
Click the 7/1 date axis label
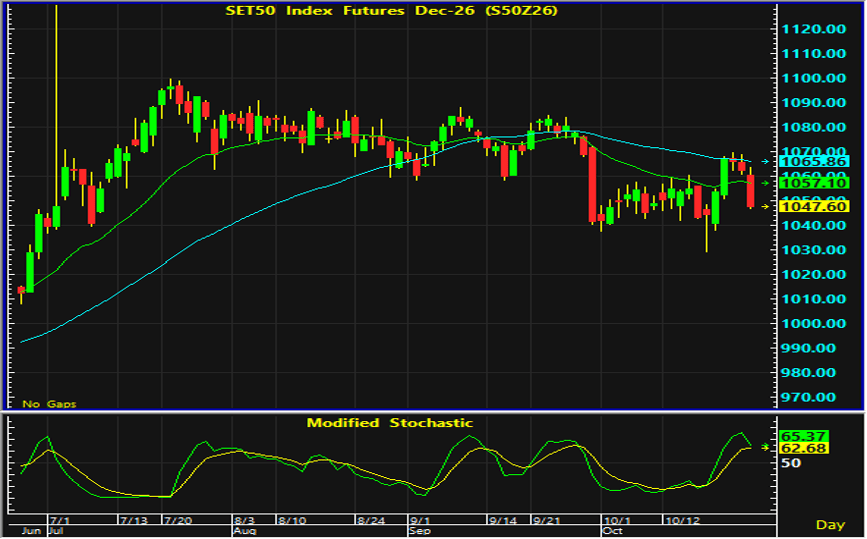[x=60, y=521]
